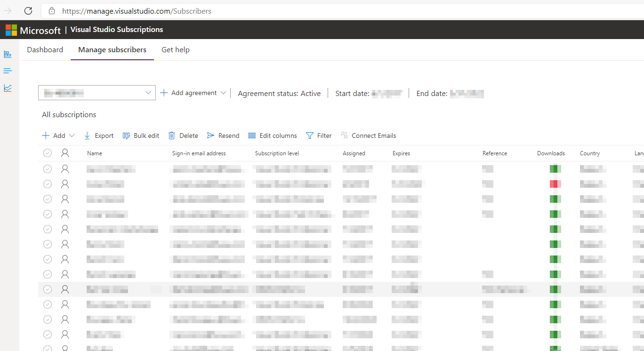Sort by the Reference column header

(495, 153)
